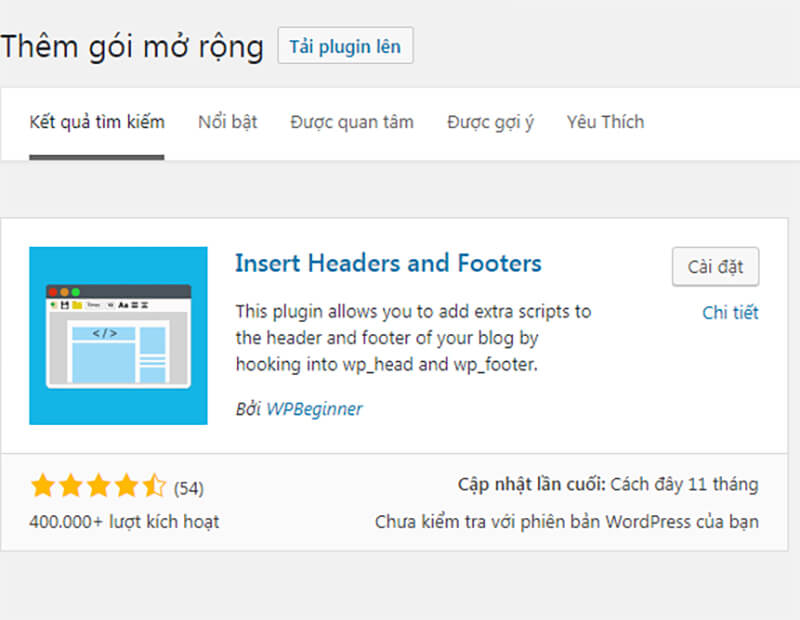Select the Được gợi ý tab
The height and width of the screenshot is (620, 800).
(489, 121)
